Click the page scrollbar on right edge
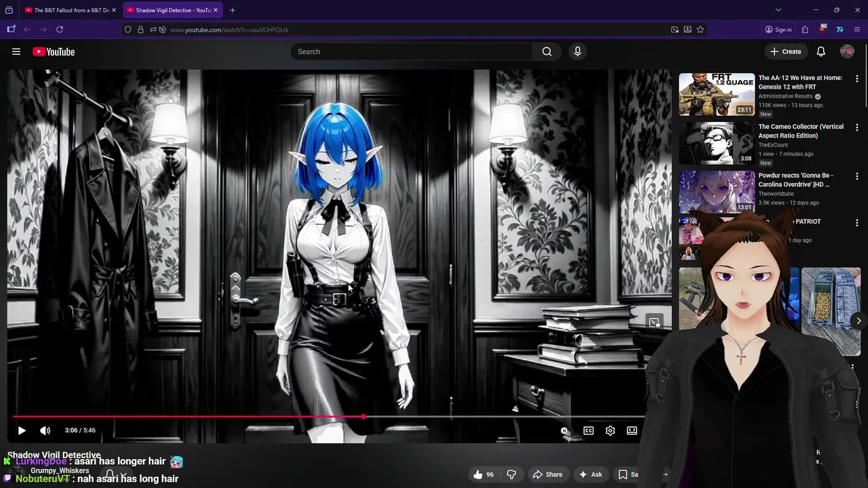The image size is (868, 488). pyautogui.click(x=865, y=75)
